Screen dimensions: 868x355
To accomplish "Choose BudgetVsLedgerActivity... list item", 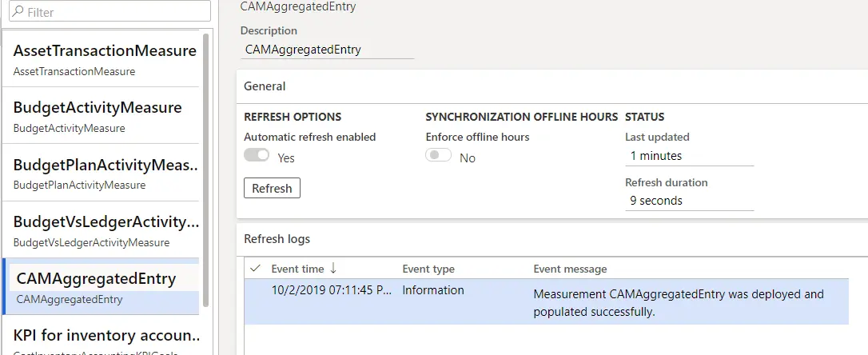I will [x=101, y=229].
